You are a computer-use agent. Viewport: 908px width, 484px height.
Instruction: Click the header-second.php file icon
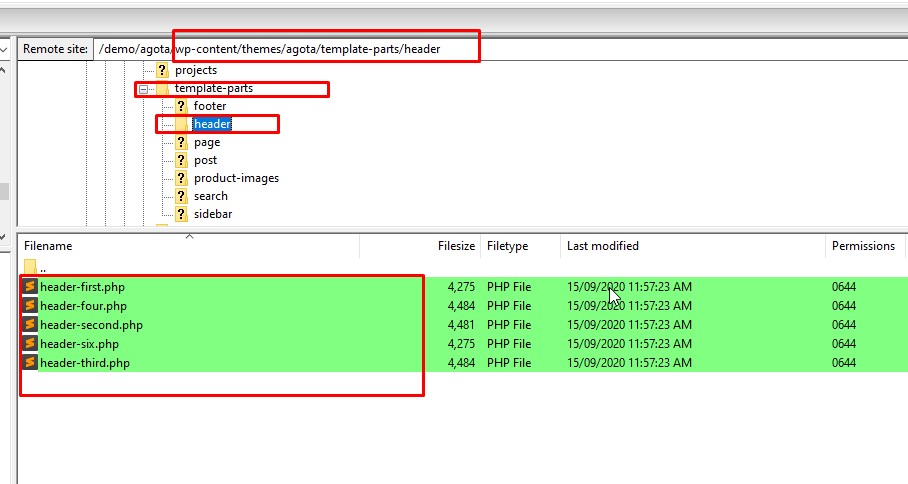point(30,325)
